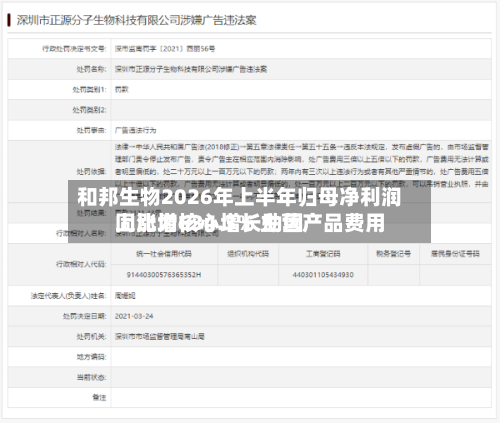The image size is (500, 423).
Task: Click the page title 深圳市正源分子生物科技有限公司涉嫌广告违法案
Action: (136, 20)
